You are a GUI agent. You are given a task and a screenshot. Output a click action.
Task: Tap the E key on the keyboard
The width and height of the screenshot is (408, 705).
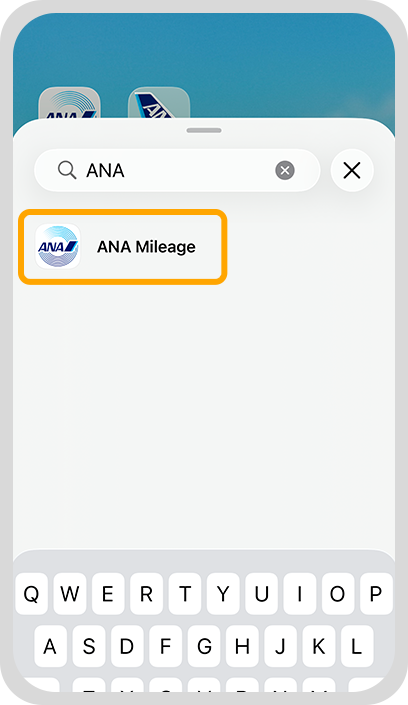108,594
